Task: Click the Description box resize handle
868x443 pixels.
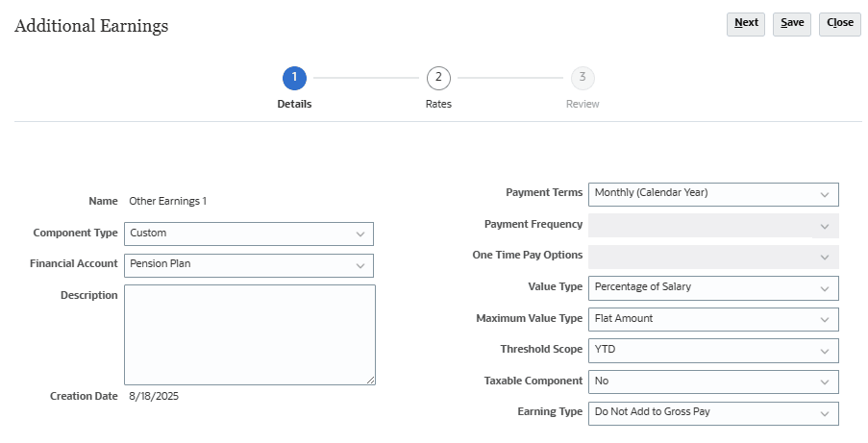Action: pos(371,380)
